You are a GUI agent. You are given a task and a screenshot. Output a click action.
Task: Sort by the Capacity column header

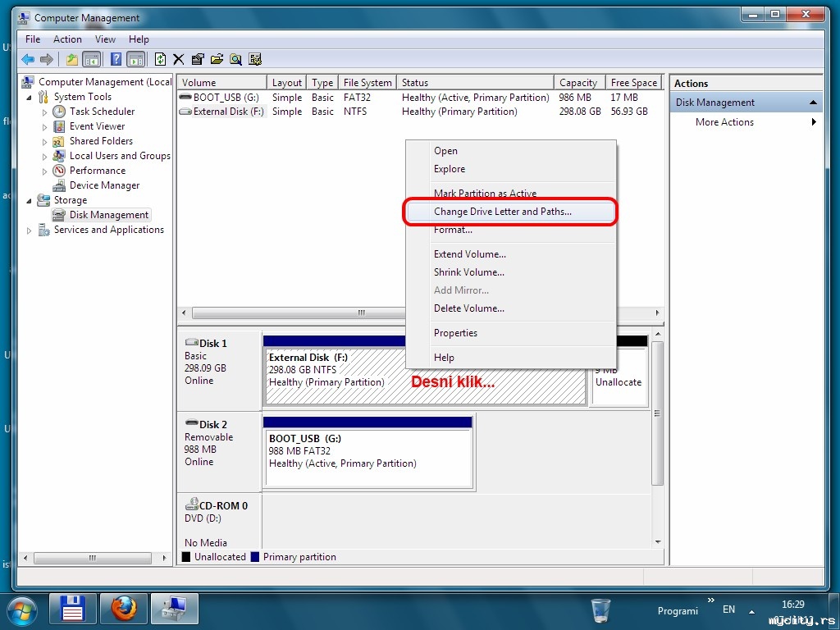(580, 83)
